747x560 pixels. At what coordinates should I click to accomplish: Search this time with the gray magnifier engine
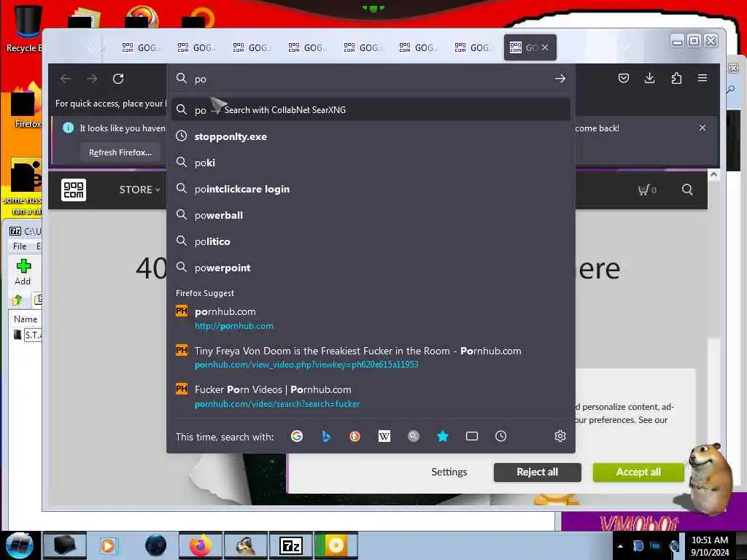(414, 436)
